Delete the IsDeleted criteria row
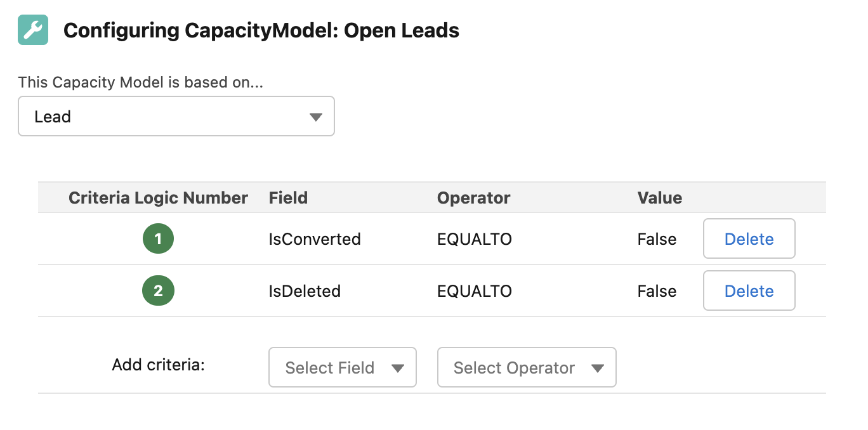 pos(749,291)
